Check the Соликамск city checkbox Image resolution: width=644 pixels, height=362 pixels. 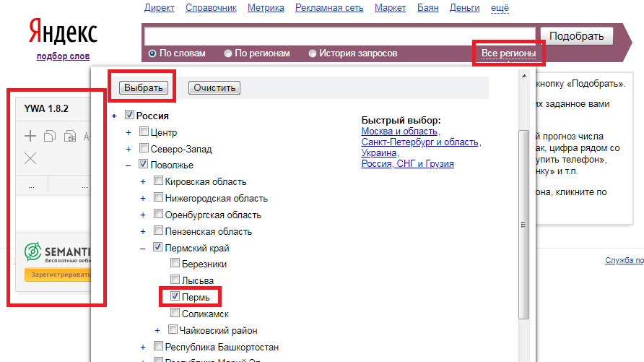175,313
